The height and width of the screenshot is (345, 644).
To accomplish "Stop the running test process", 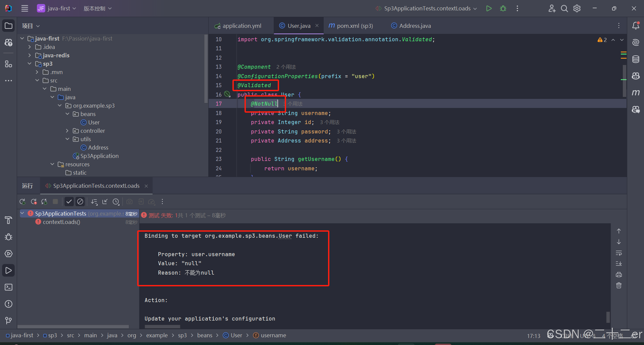I will pos(55,202).
